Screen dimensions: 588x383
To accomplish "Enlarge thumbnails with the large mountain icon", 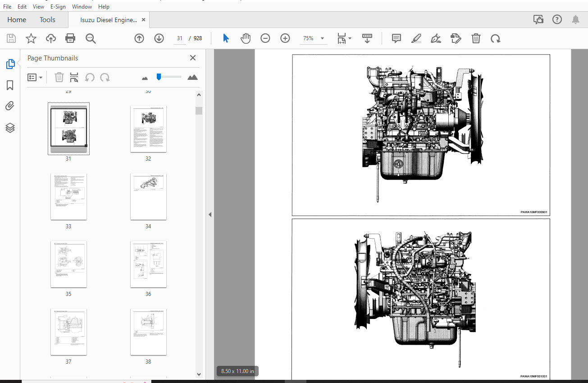I will point(192,77).
